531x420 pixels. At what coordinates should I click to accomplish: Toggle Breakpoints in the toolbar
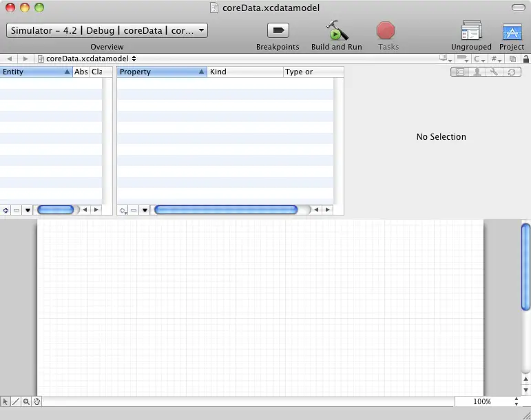[x=278, y=30]
